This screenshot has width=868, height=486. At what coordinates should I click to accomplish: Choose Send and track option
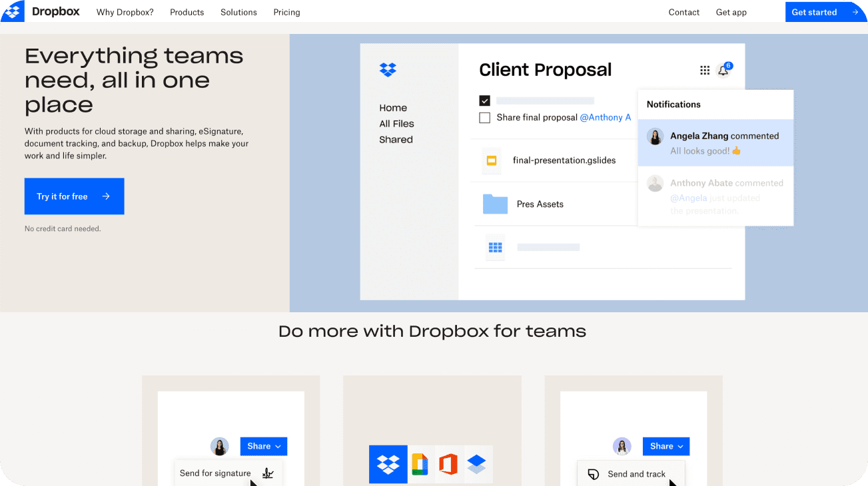[x=636, y=474]
